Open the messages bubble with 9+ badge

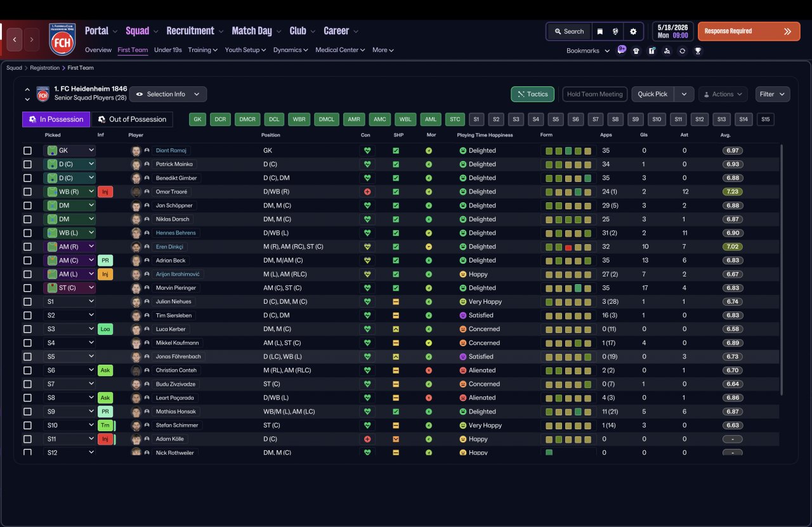point(621,50)
